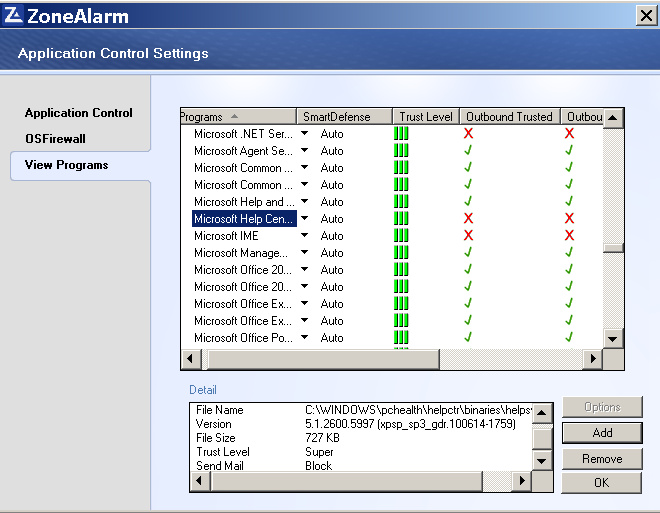Click trust level bars for Microsoft IME
The width and height of the screenshot is (660, 513).
click(x=401, y=235)
